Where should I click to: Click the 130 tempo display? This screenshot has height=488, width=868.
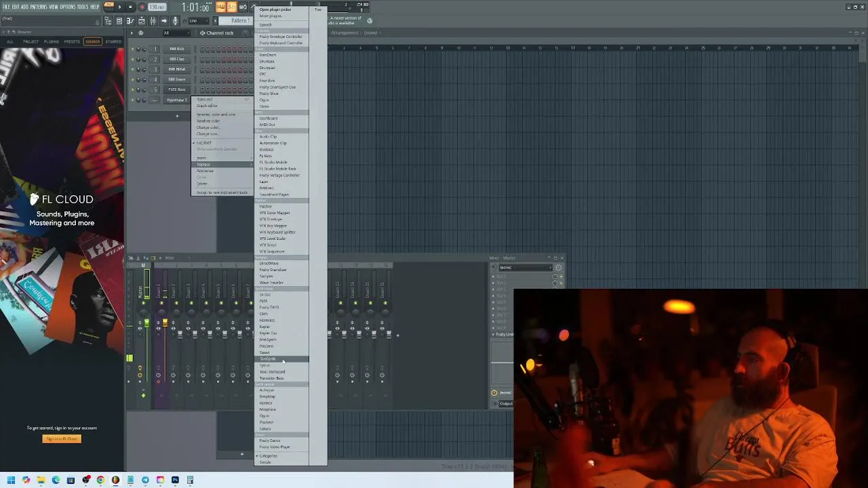[157, 7]
